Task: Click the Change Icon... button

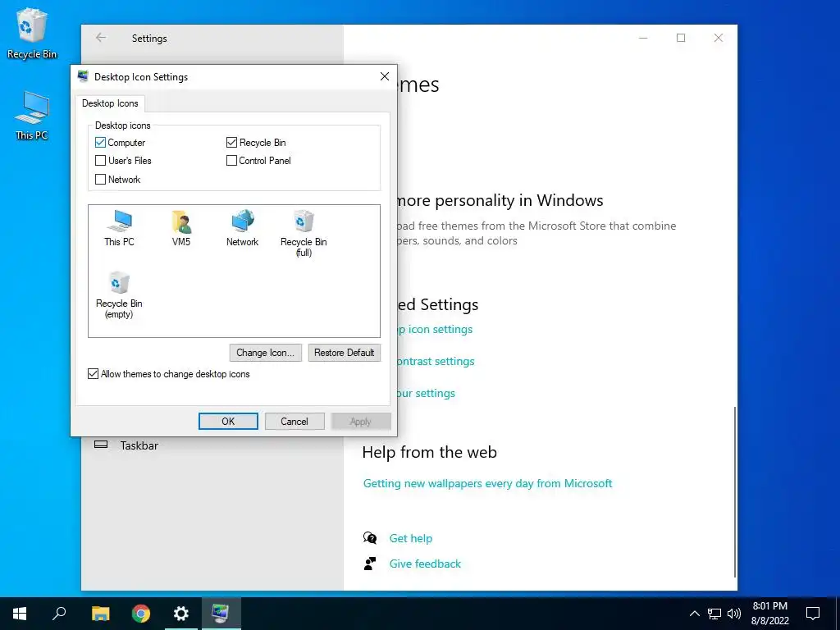Action: pyautogui.click(x=265, y=353)
